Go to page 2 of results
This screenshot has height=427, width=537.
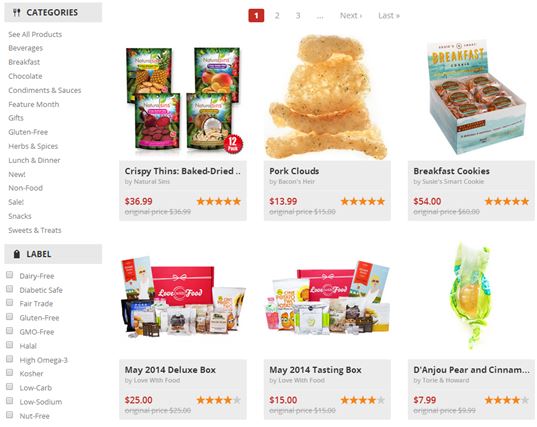click(x=277, y=15)
